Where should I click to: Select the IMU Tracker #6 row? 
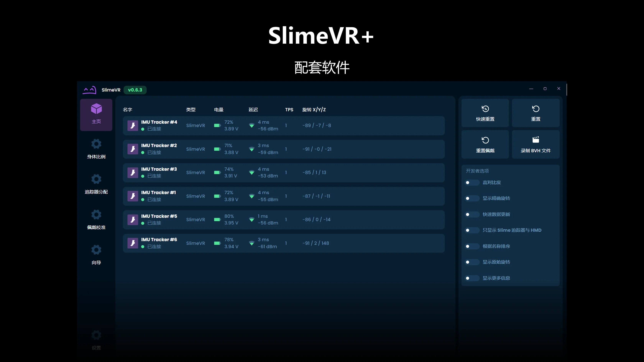284,243
